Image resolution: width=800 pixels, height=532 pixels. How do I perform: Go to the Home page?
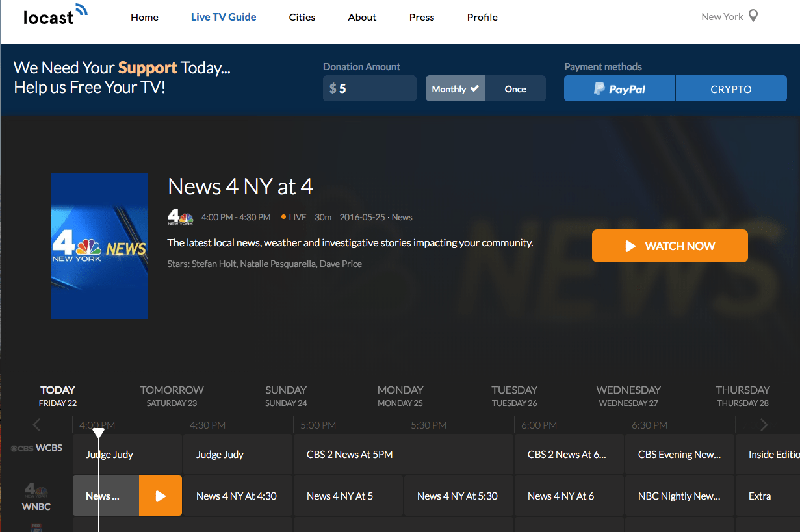click(x=144, y=18)
